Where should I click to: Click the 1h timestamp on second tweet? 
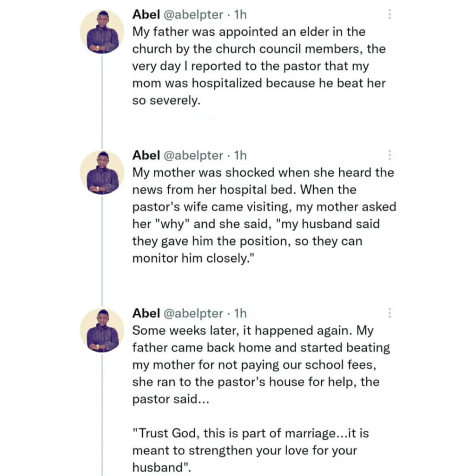click(240, 155)
